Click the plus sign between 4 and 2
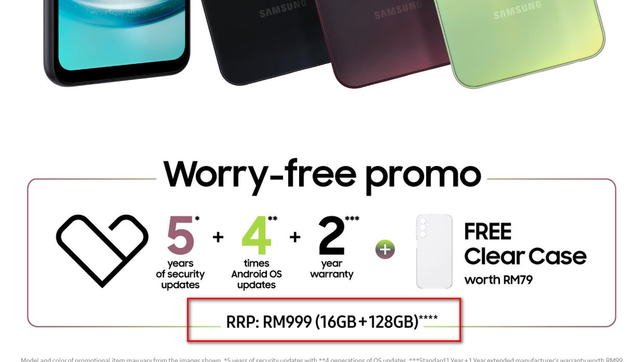 coord(295,237)
